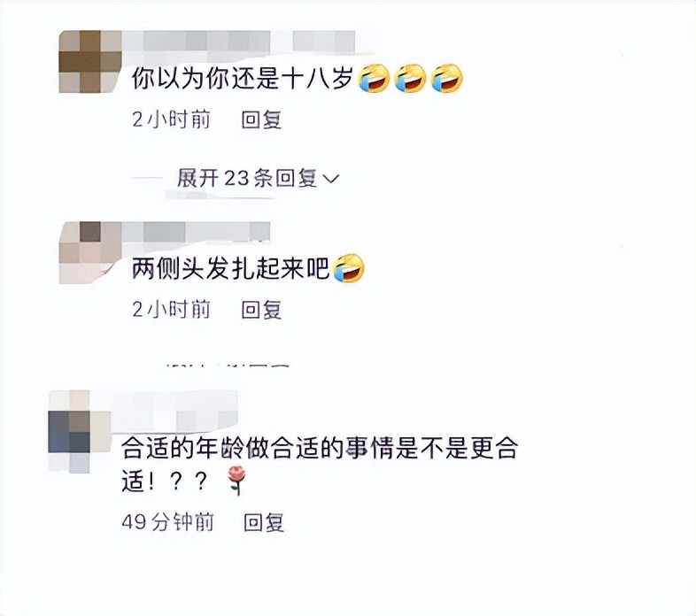
Task: Open the gray-blue avatar of the third commenter
Action: (x=80, y=431)
